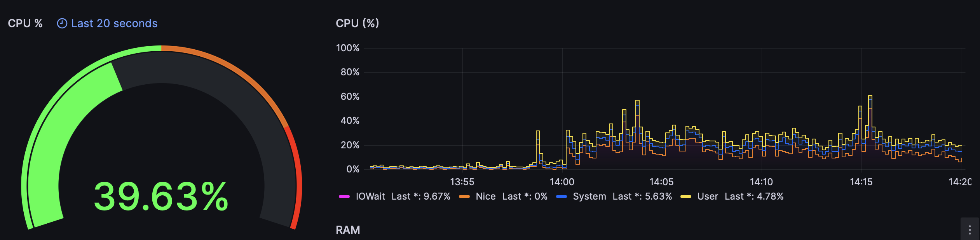Open the CPU (%) graph panel title
The height and width of the screenshot is (240, 980).
coord(357,23)
